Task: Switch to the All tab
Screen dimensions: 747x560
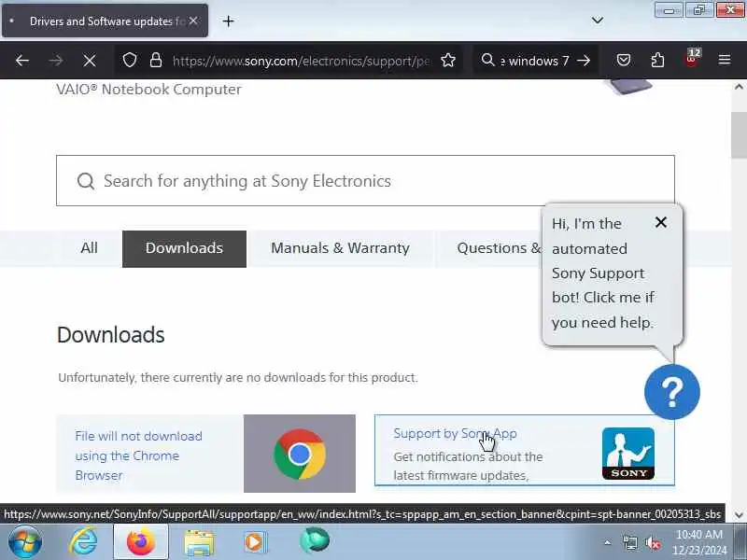Action: [x=89, y=248]
